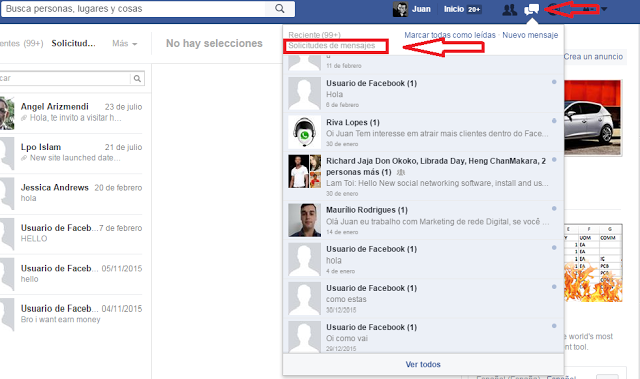Click Juan's profile picture in top bar

tap(400, 9)
